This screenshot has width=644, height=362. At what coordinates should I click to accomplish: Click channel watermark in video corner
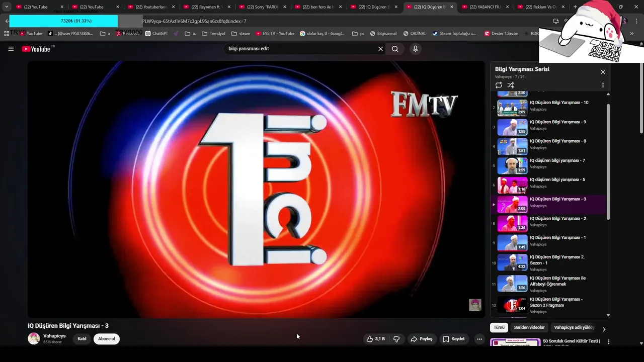(475, 305)
